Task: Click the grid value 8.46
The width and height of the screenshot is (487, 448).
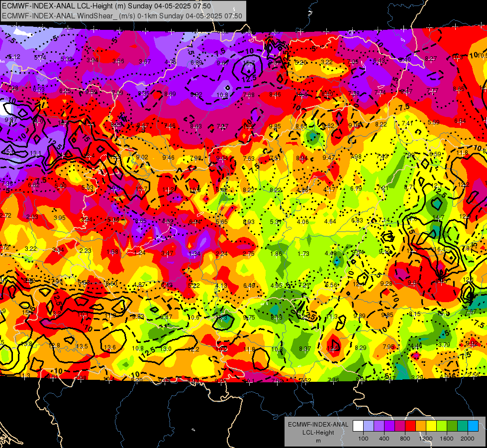Action: coord(275,95)
